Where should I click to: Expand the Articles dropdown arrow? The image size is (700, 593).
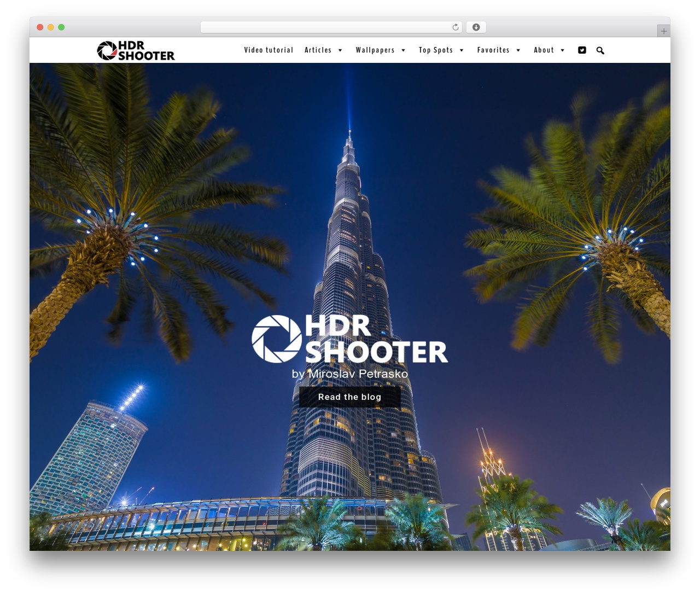[340, 50]
